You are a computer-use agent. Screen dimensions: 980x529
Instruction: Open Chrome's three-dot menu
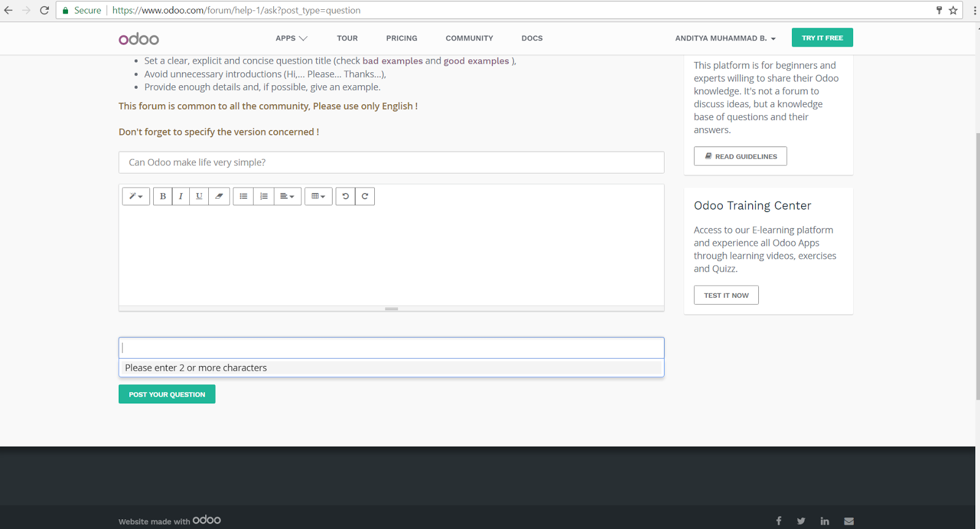974,10
